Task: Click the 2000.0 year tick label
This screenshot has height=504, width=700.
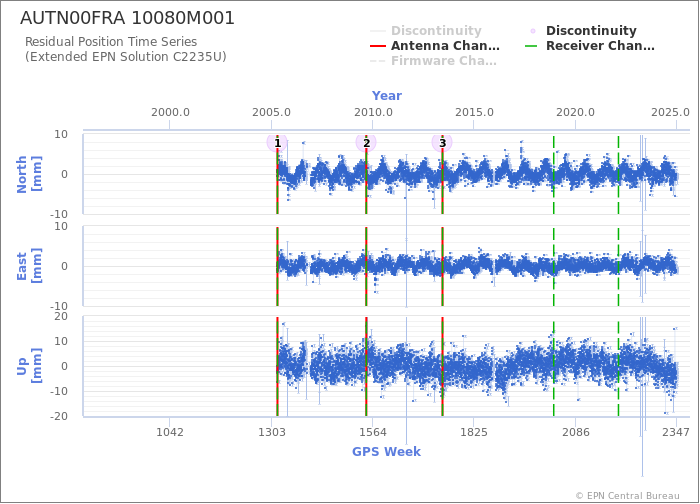Action: coord(170,112)
